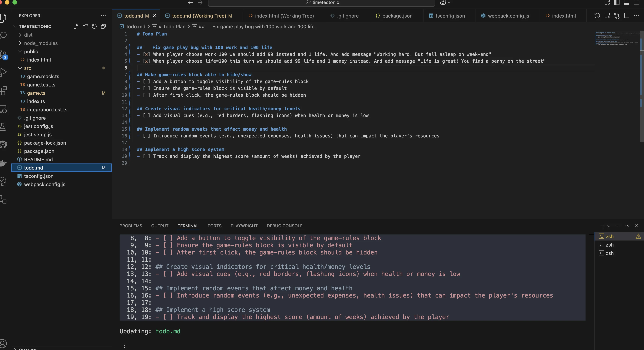Open the Timeline history for todo.md
This screenshot has height=350, width=644.
pyautogui.click(x=597, y=15)
